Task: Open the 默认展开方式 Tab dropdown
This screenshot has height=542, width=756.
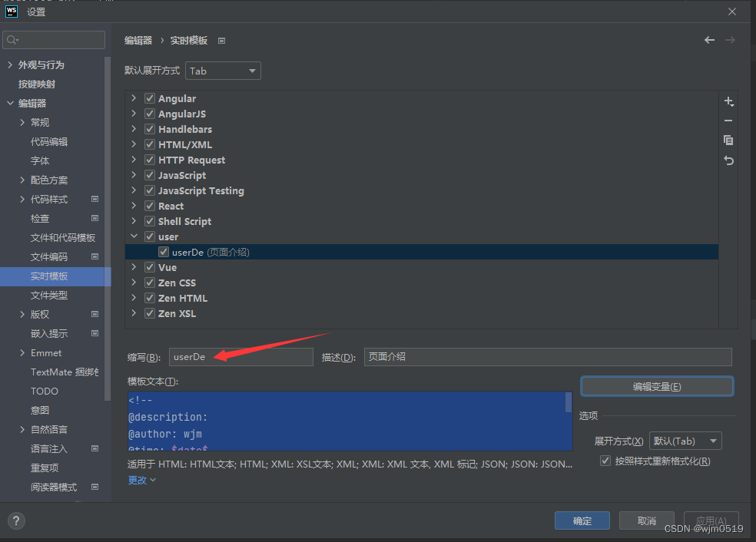Action: pyautogui.click(x=223, y=71)
